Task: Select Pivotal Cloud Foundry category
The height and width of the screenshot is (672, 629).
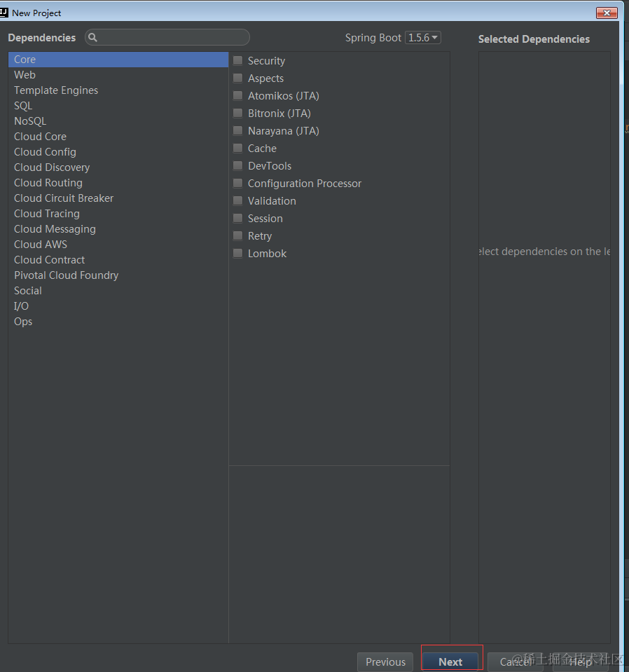Action: (x=118, y=275)
